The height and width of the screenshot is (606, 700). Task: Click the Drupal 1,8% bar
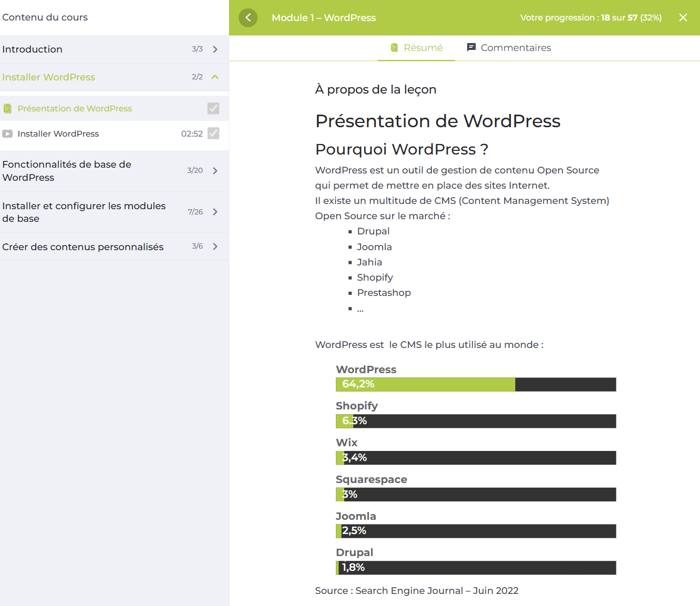476,568
